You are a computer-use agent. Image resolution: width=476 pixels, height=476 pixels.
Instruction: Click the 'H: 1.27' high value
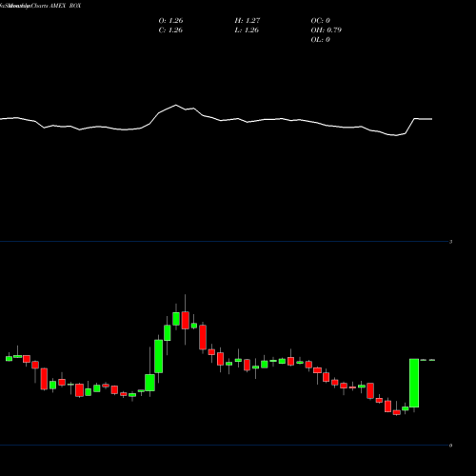click(248, 21)
